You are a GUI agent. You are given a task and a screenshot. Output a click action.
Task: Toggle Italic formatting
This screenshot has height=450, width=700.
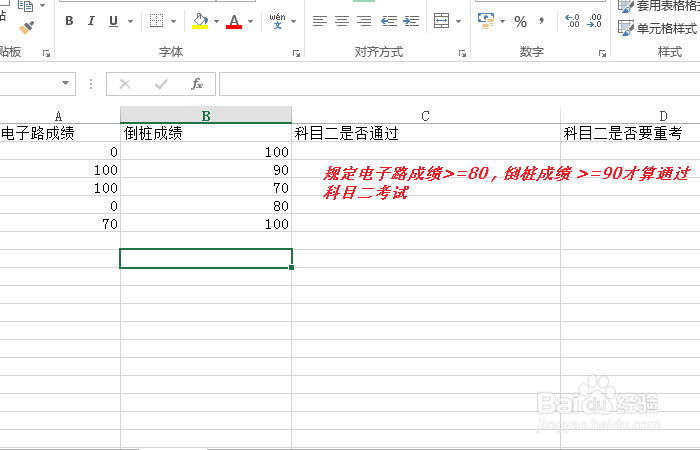pyautogui.click(x=91, y=21)
